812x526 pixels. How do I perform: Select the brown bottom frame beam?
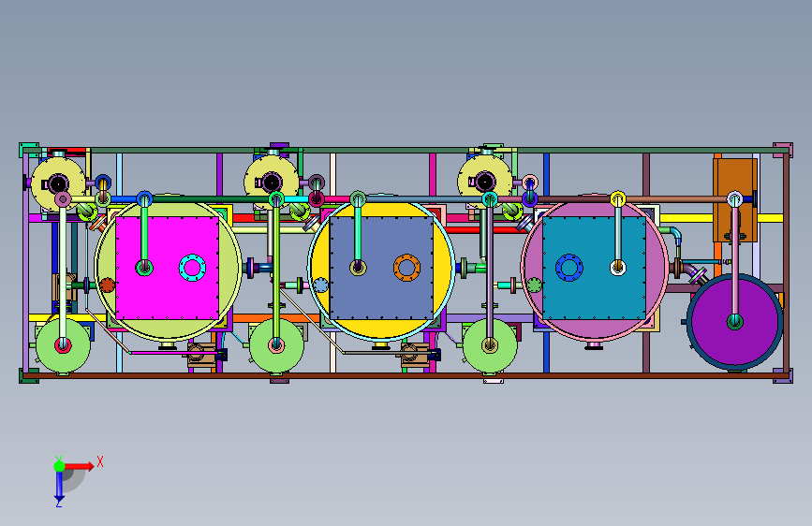tap(406, 375)
